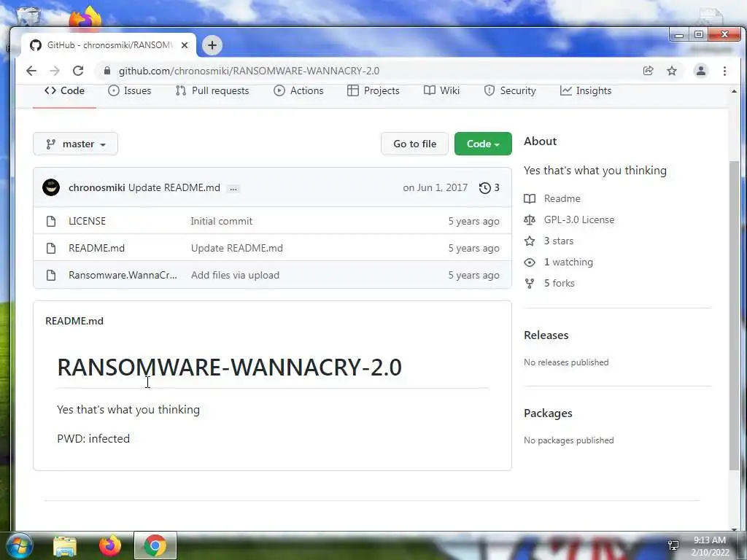Open the Add files via upload commit
Viewport: 747px width, 560px height.
click(236, 275)
